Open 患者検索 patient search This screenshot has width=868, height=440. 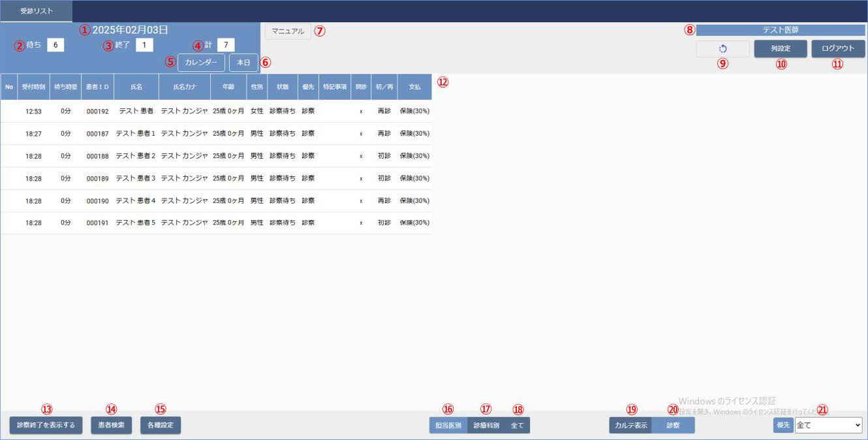point(112,426)
